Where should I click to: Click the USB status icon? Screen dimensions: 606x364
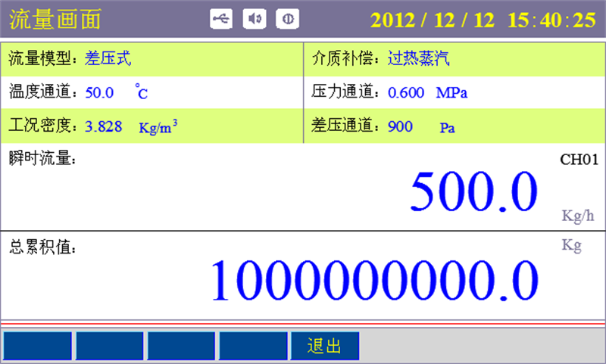[221, 19]
